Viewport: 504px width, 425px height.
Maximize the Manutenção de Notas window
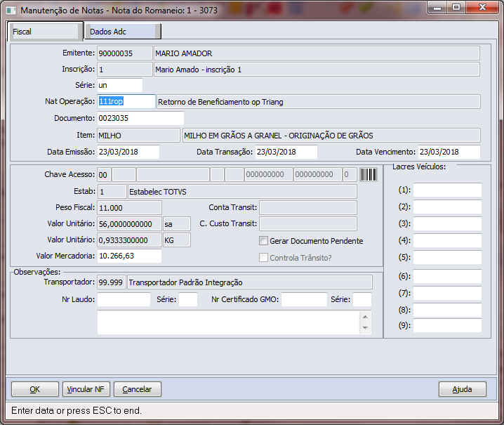pos(456,8)
